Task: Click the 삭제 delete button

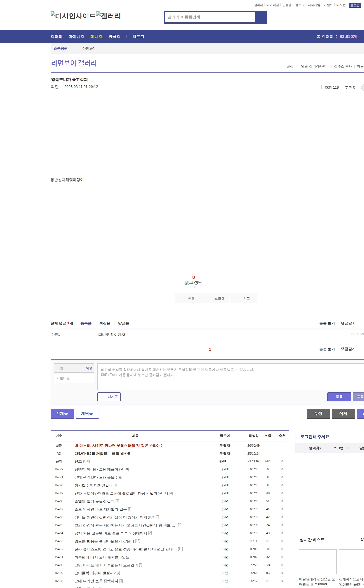Action: point(343,414)
